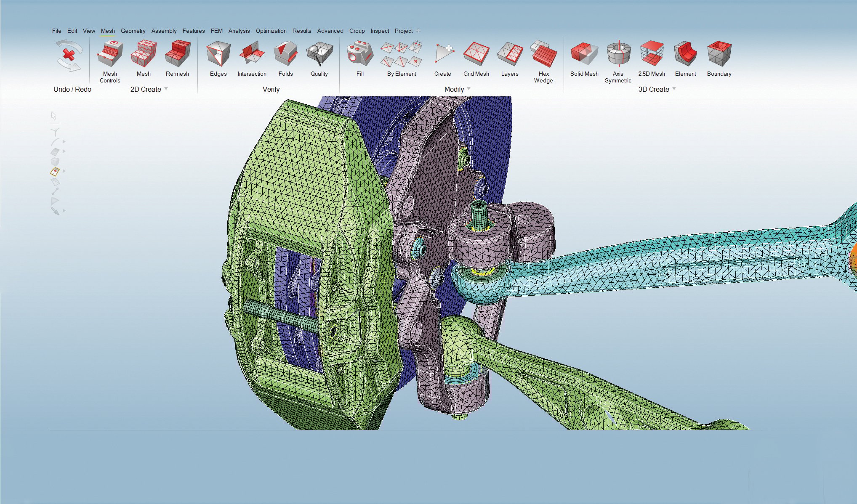Switch to the Analysis tab
Screen dimensions: 857x504
pos(239,31)
